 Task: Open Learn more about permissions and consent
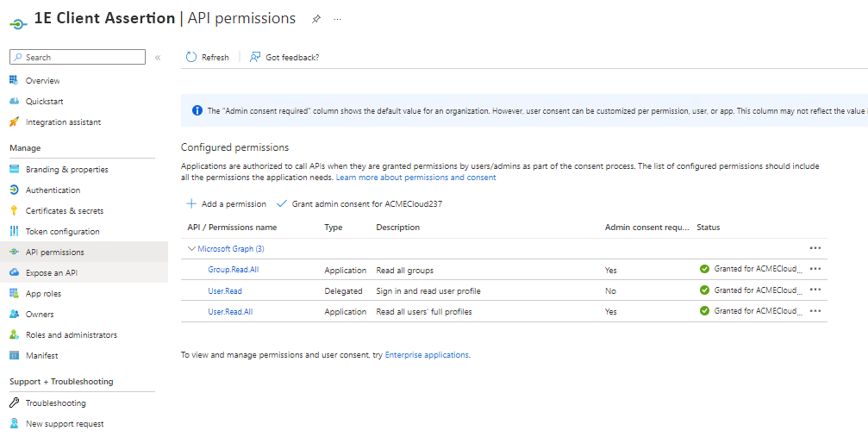[415, 178]
